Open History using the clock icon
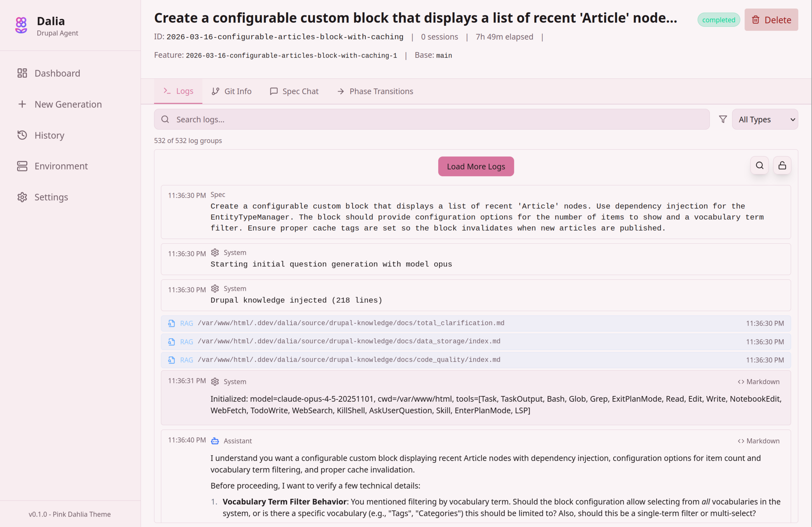812x527 pixels. point(22,135)
